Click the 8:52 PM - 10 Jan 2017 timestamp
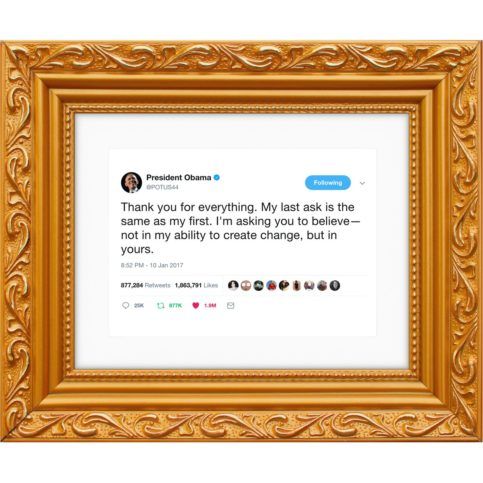Viewport: 483px width, 483px height. (x=152, y=265)
